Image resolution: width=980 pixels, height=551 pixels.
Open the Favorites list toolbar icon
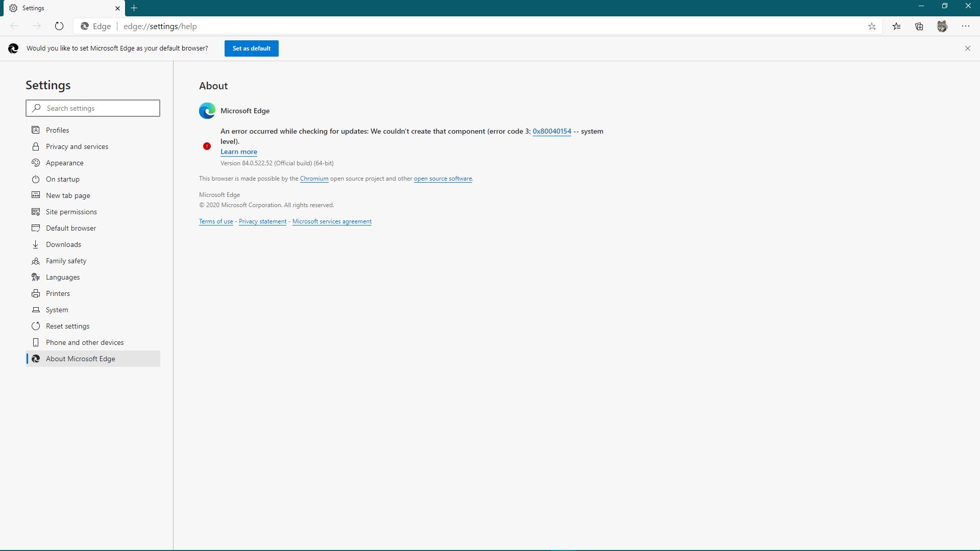[x=896, y=27]
